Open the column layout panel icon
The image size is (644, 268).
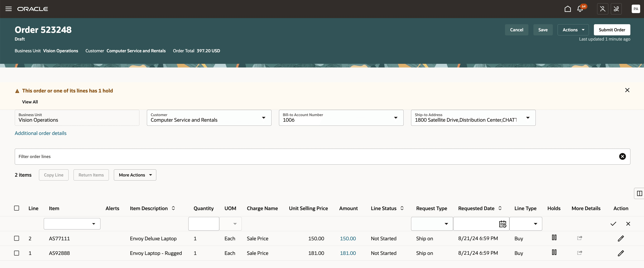click(x=640, y=193)
